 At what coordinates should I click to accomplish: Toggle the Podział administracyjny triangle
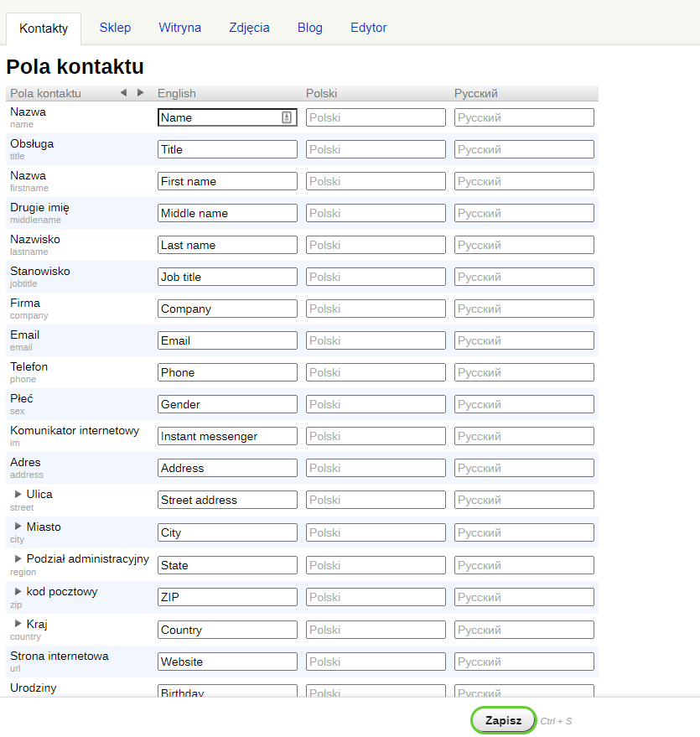tap(18, 558)
